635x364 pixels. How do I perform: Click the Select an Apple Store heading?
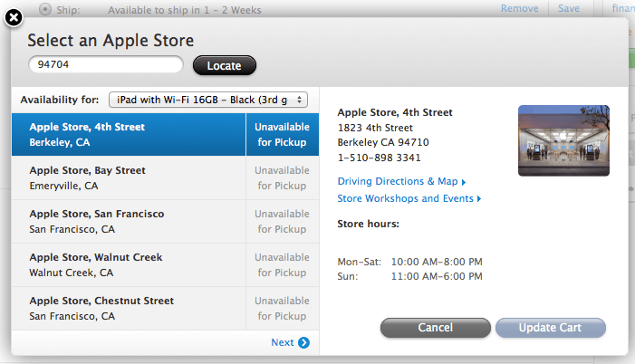111,41
